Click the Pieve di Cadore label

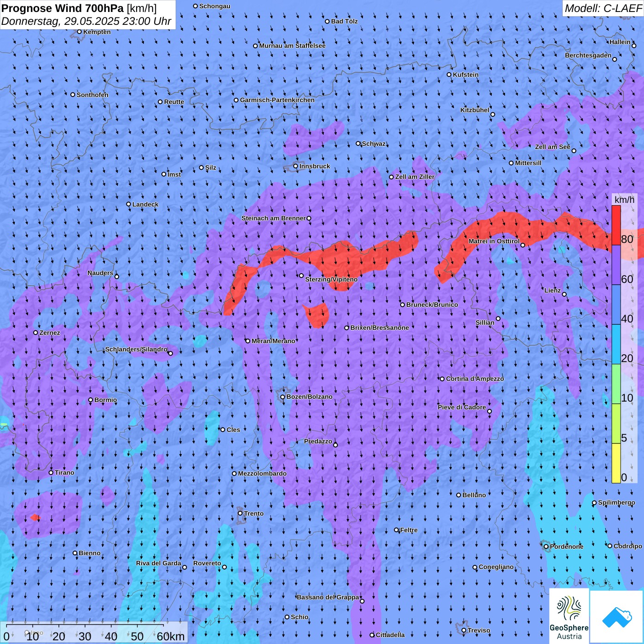[462, 407]
